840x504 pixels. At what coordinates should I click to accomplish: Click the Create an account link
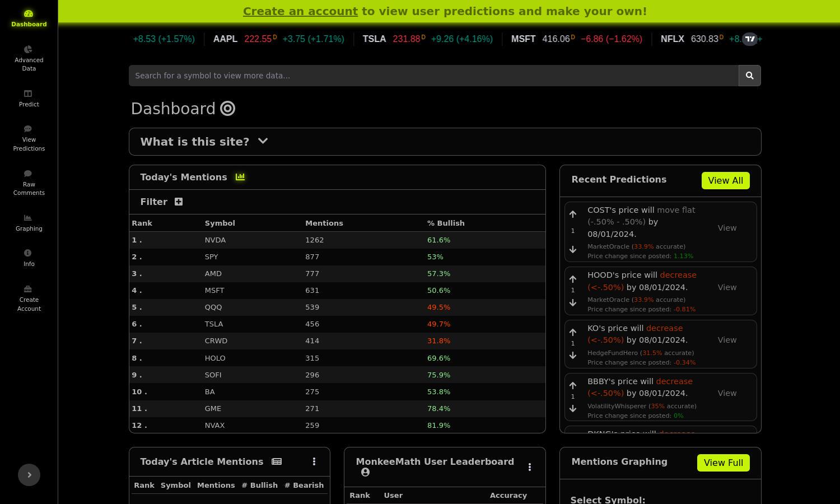300,11
